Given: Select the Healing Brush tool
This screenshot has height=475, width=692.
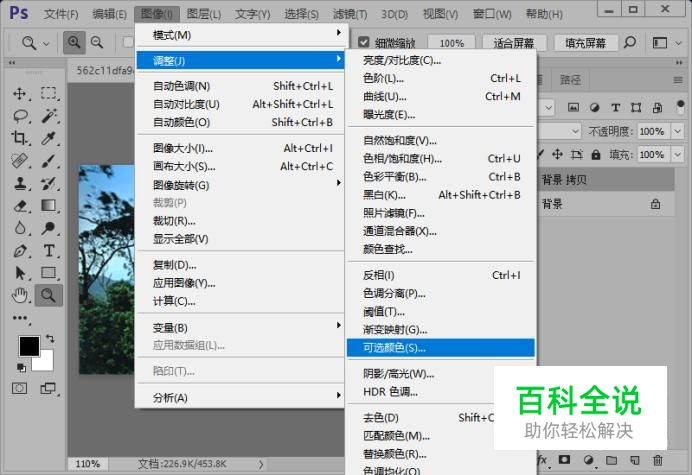Looking at the screenshot, I should click(19, 161).
